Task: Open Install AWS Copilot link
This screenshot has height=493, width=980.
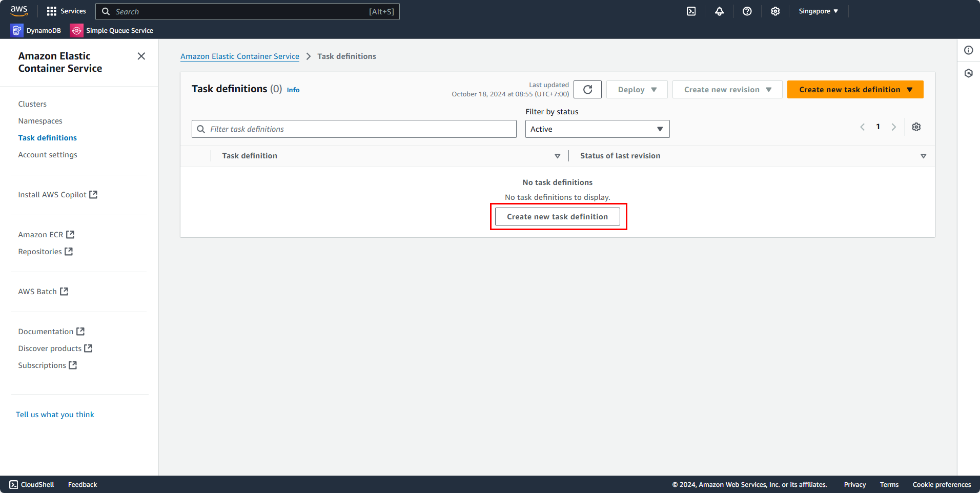Action: 57,195
